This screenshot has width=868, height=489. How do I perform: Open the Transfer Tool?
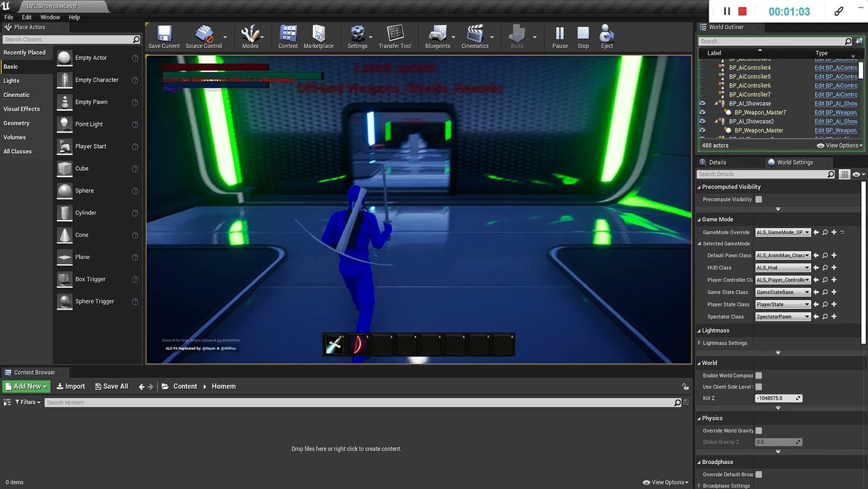click(x=395, y=37)
